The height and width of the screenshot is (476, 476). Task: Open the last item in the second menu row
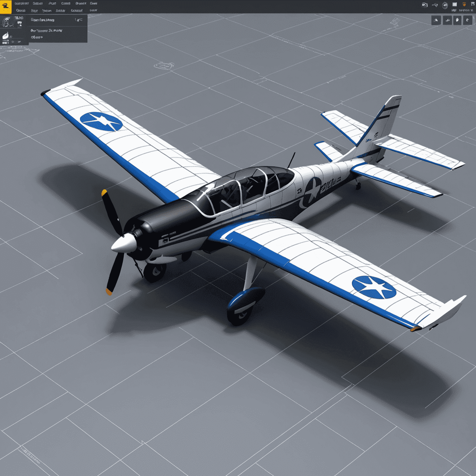[x=93, y=10]
